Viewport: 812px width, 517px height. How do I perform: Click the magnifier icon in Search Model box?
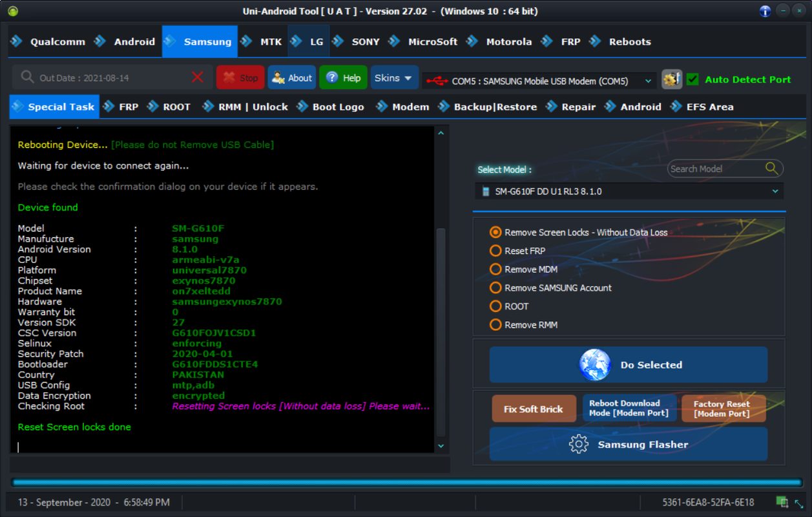[x=771, y=168]
